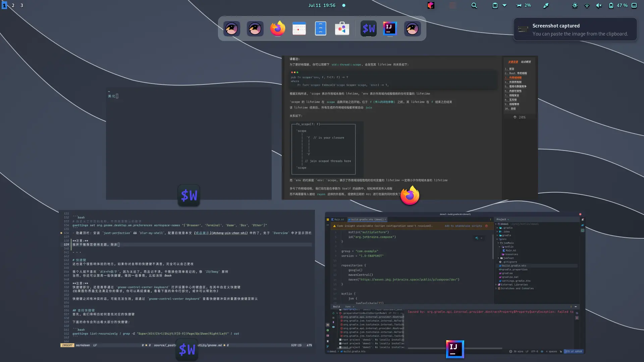This screenshot has height=362, width=644.
Task: Click Gradle reload icon in IntelliJ editor
Action: (477, 238)
